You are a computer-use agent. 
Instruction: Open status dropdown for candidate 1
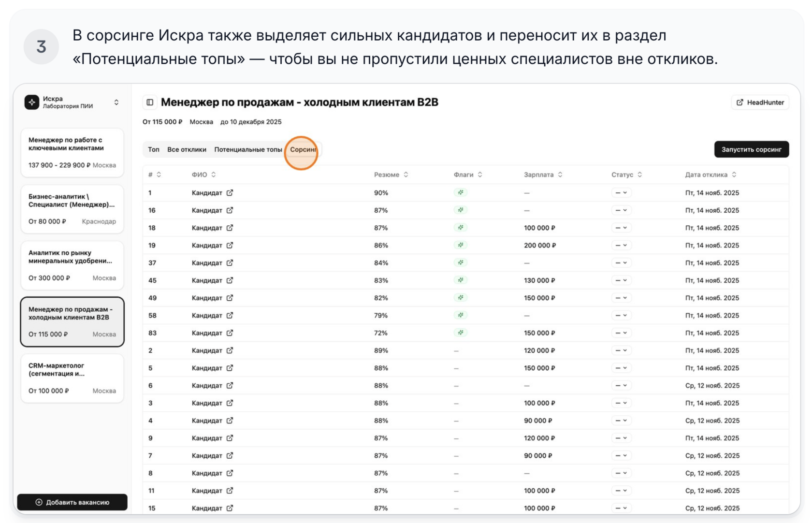pyautogui.click(x=621, y=193)
